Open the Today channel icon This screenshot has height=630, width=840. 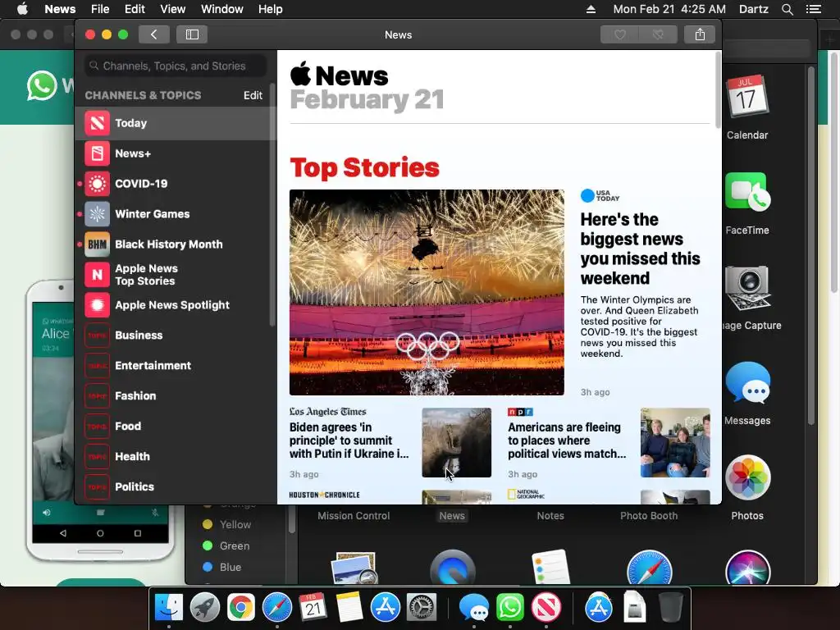[97, 123]
